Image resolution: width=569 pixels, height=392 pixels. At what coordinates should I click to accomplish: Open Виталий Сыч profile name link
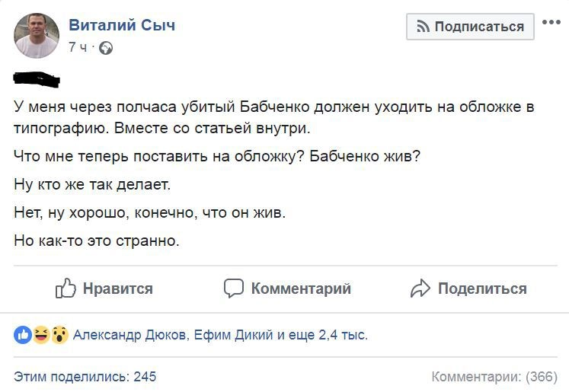122,25
